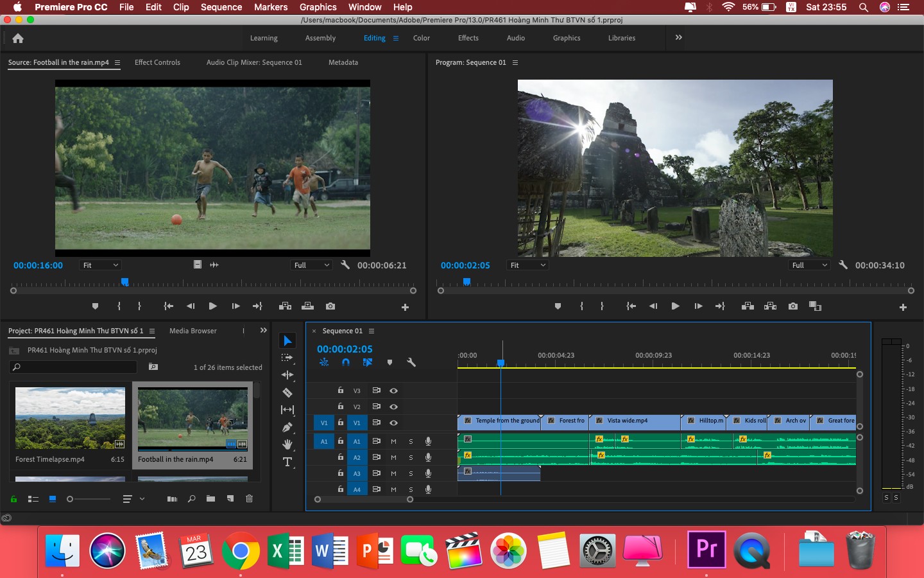Select the Ripple Edit tool
The height and width of the screenshot is (578, 924).
click(287, 375)
